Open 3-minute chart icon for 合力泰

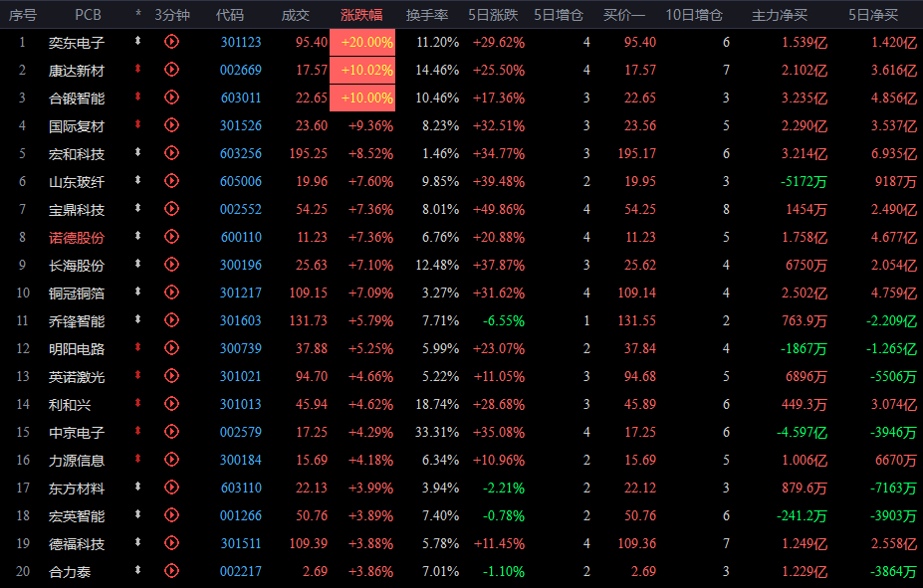click(x=171, y=570)
